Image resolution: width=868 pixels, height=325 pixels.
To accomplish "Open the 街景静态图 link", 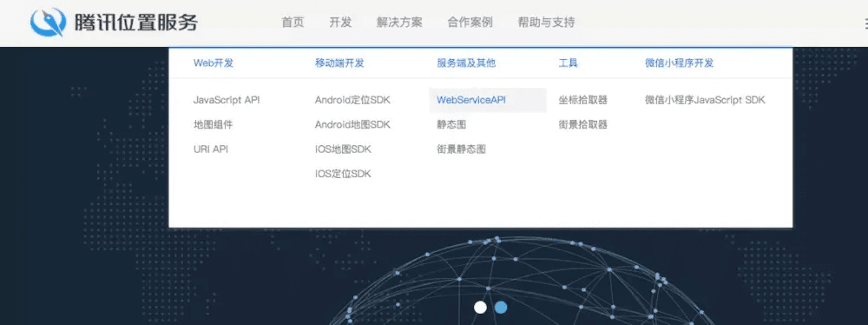I will (x=461, y=149).
